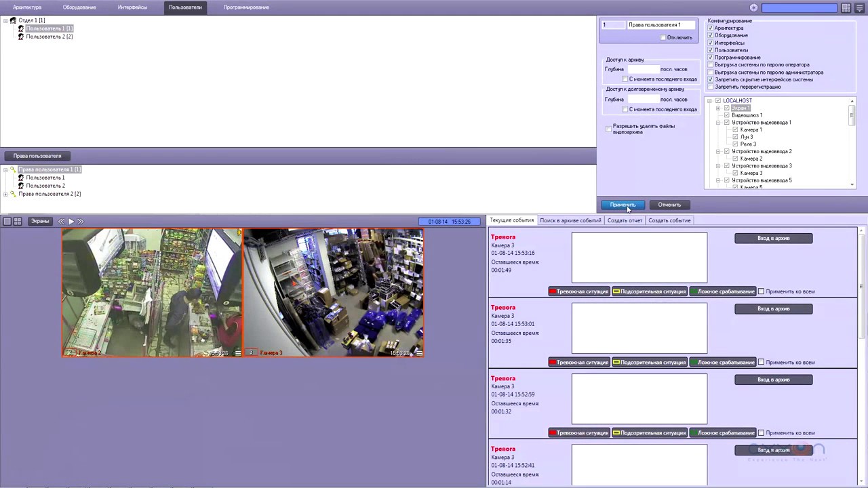Click scrollbar thumb of the LOCALHOST tree
The height and width of the screenshot is (488, 868).
pyautogui.click(x=852, y=115)
